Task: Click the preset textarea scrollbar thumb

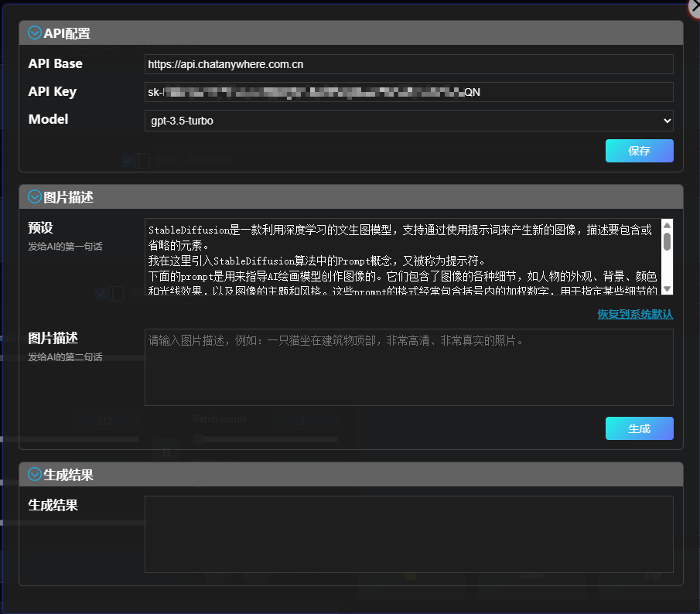Action: (667, 240)
